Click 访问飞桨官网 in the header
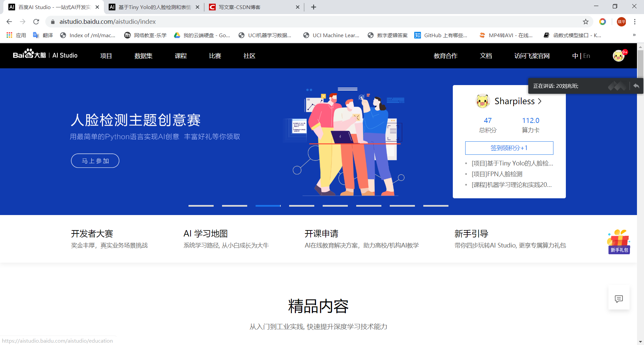The width and height of the screenshot is (644, 345). point(532,56)
